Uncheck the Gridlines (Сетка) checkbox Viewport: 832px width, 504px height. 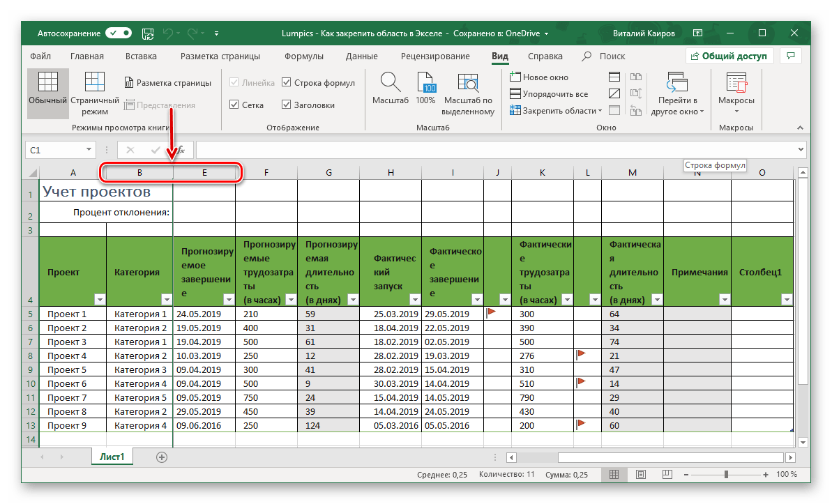234,105
